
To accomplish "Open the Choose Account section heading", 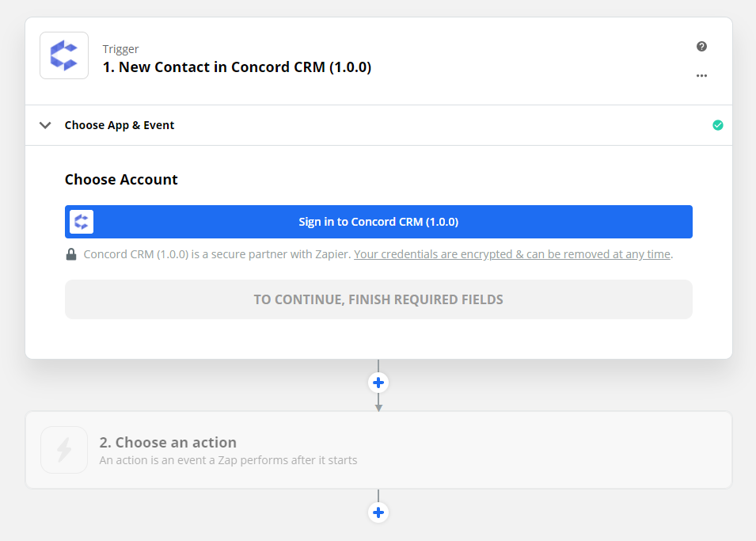I will pyautogui.click(x=121, y=180).
